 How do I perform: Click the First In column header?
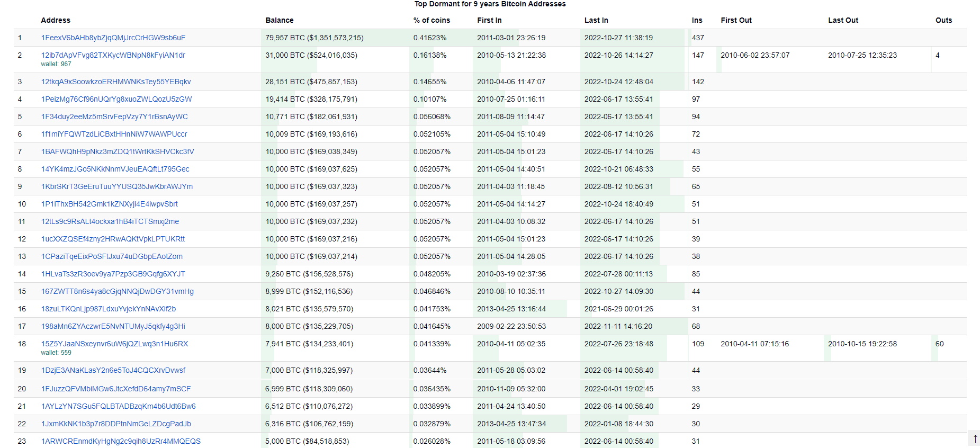(489, 20)
